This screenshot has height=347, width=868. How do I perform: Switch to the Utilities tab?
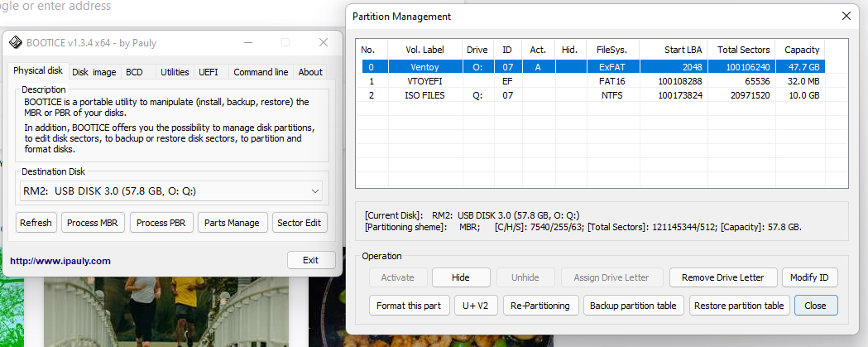pos(175,72)
